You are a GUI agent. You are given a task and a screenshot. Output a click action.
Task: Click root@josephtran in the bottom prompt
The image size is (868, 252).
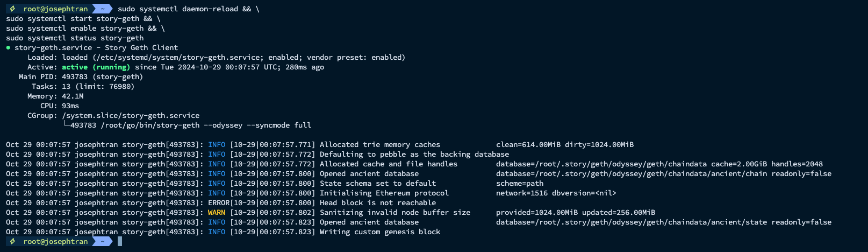pos(55,241)
